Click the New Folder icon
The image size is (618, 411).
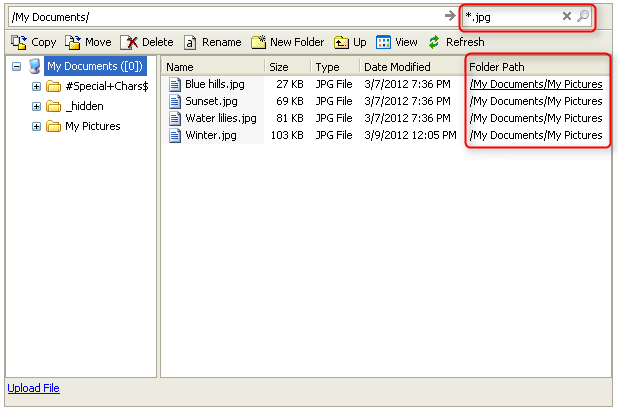259,42
